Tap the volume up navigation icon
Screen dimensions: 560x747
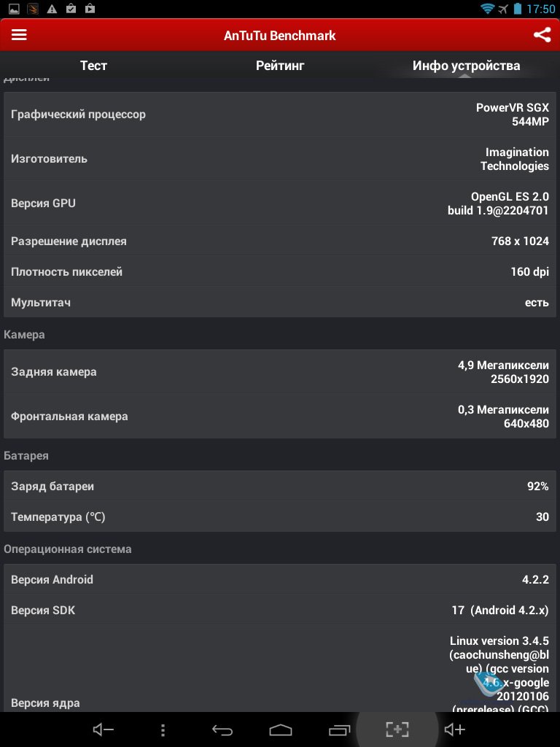coord(454,729)
